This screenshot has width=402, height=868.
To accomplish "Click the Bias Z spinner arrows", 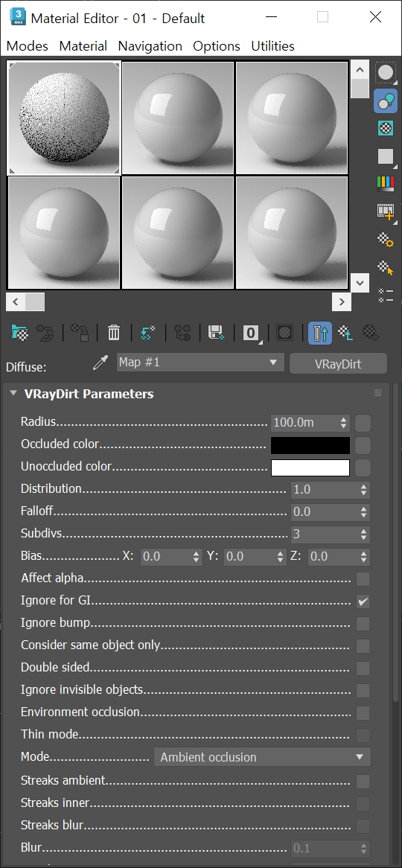I will [x=364, y=557].
